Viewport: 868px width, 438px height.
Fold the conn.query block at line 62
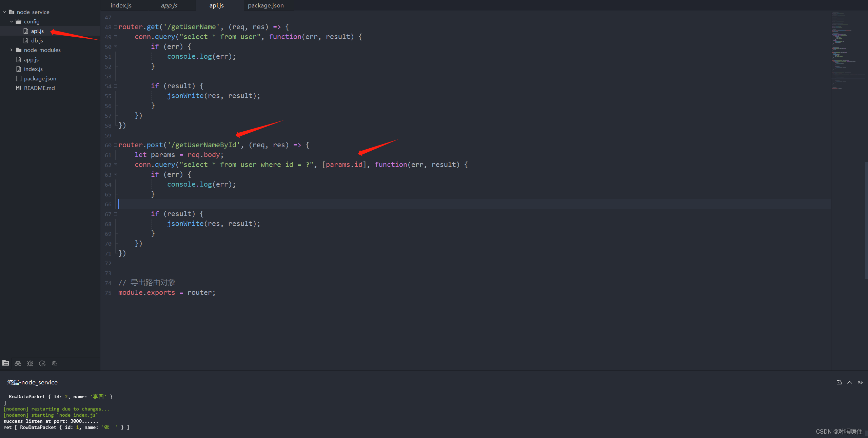coord(116,165)
